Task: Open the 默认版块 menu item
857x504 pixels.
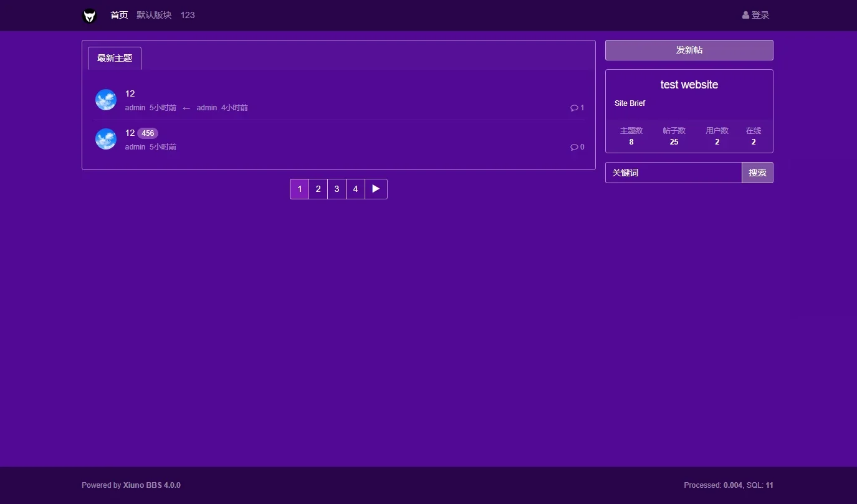Action: pyautogui.click(x=153, y=14)
